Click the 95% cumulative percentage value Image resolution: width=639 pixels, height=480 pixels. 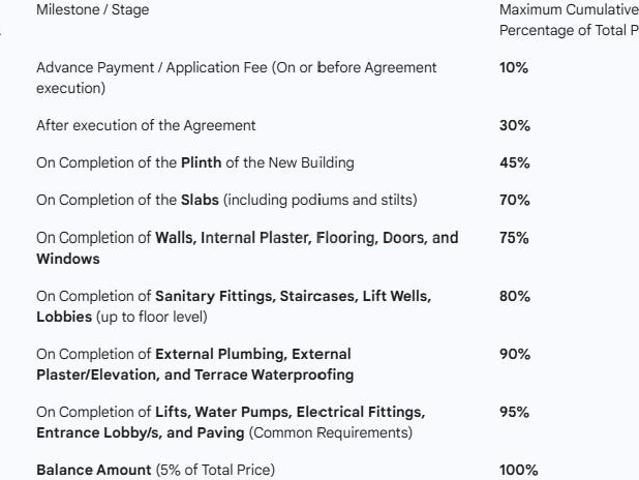coord(514,412)
